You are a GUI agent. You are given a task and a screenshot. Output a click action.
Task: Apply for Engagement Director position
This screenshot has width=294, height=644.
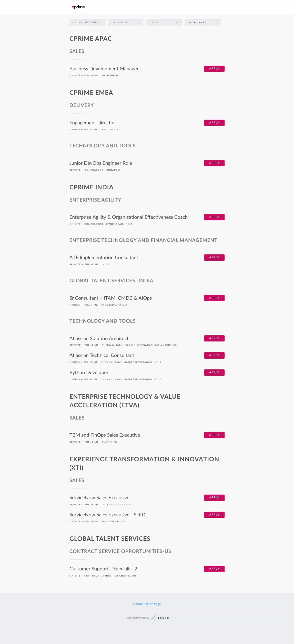[x=214, y=123]
